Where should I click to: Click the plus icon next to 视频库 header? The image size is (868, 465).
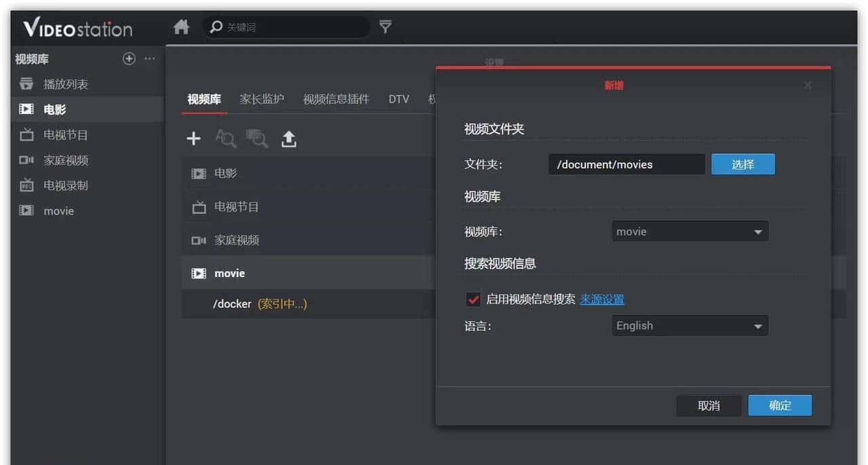[129, 58]
